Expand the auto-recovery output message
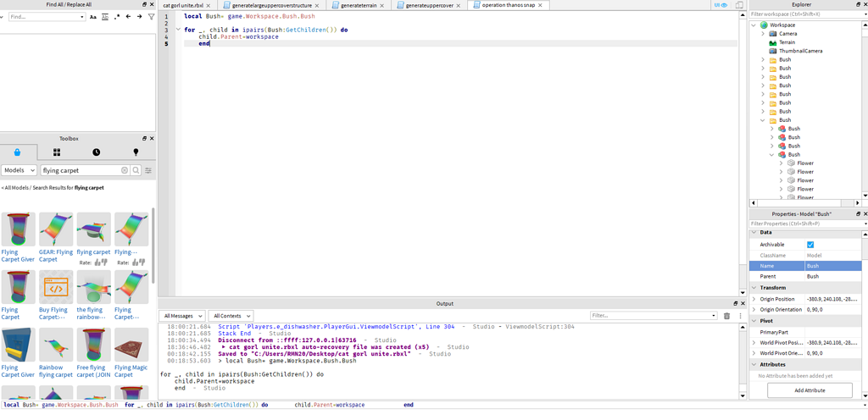This screenshot has height=420, width=868. 223,347
